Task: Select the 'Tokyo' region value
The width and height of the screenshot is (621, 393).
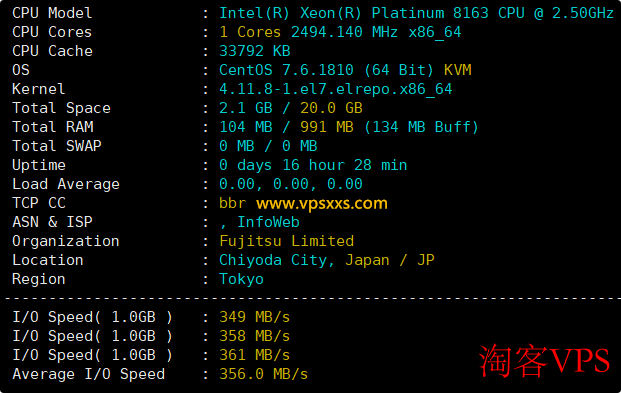Action: (x=241, y=279)
